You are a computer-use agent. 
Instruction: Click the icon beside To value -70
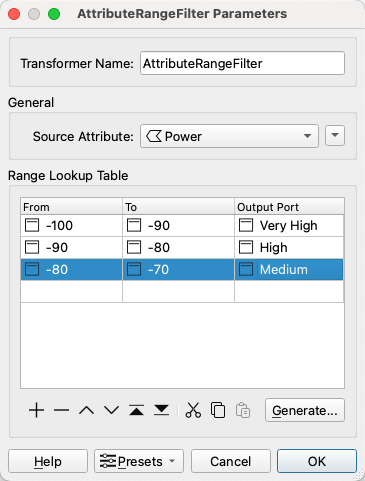click(134, 269)
